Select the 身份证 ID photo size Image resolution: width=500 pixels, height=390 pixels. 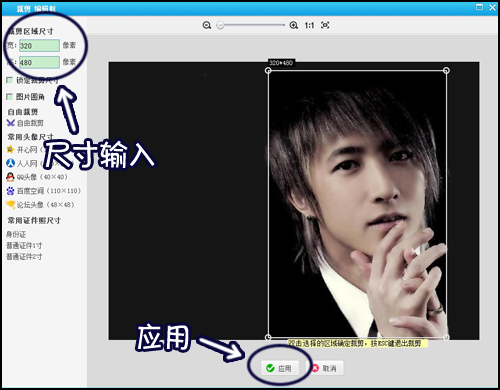pos(16,234)
